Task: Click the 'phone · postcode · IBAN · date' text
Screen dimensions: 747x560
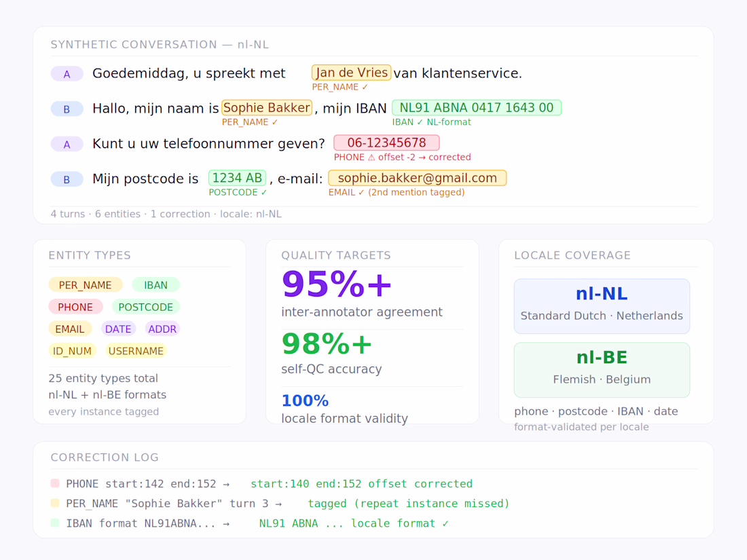Action: [596, 411]
